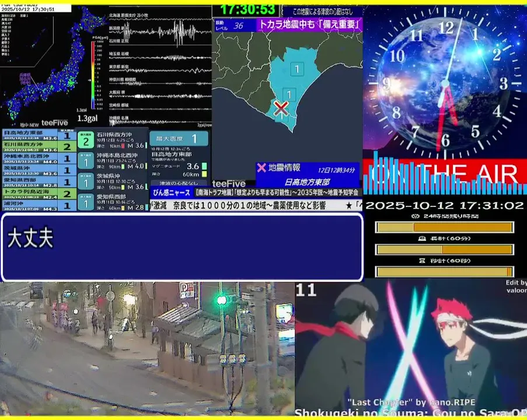The height and width of the screenshot is (420, 527).
Task: Select the 茨城県沖 M3.6 row in left list
Action: 39,170
